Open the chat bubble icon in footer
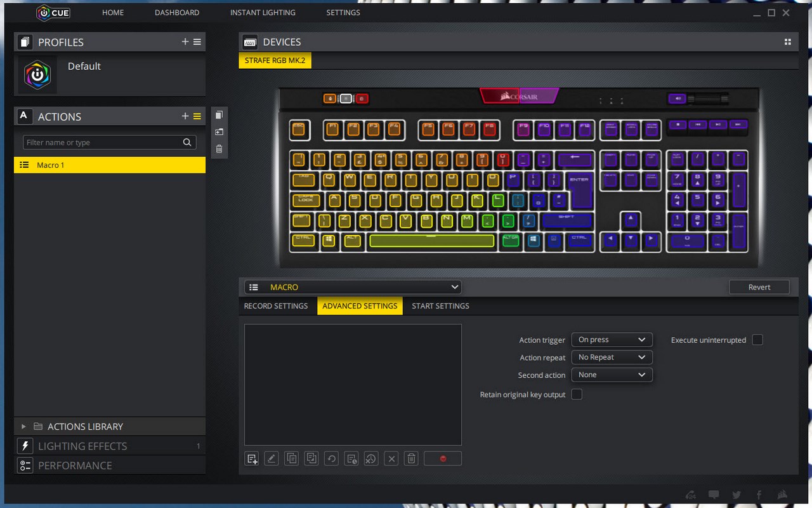 (x=714, y=495)
